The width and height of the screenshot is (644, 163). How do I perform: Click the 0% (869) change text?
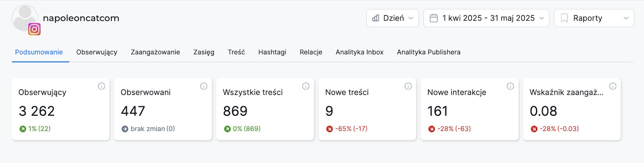point(247,129)
